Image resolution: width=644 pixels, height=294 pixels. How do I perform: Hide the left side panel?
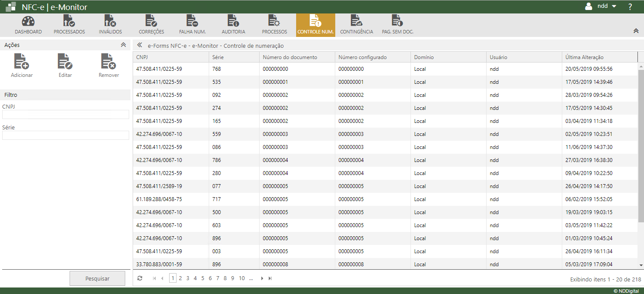pos(140,45)
